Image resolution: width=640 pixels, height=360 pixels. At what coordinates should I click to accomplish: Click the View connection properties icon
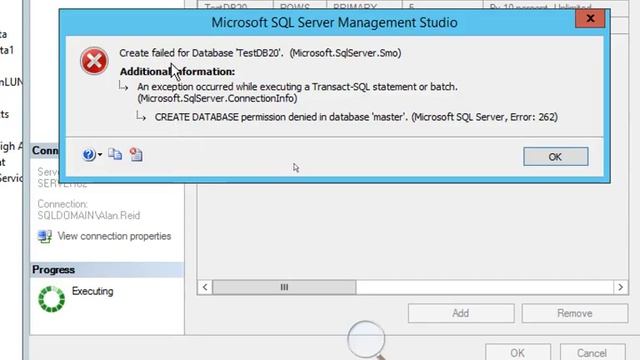pos(44,236)
